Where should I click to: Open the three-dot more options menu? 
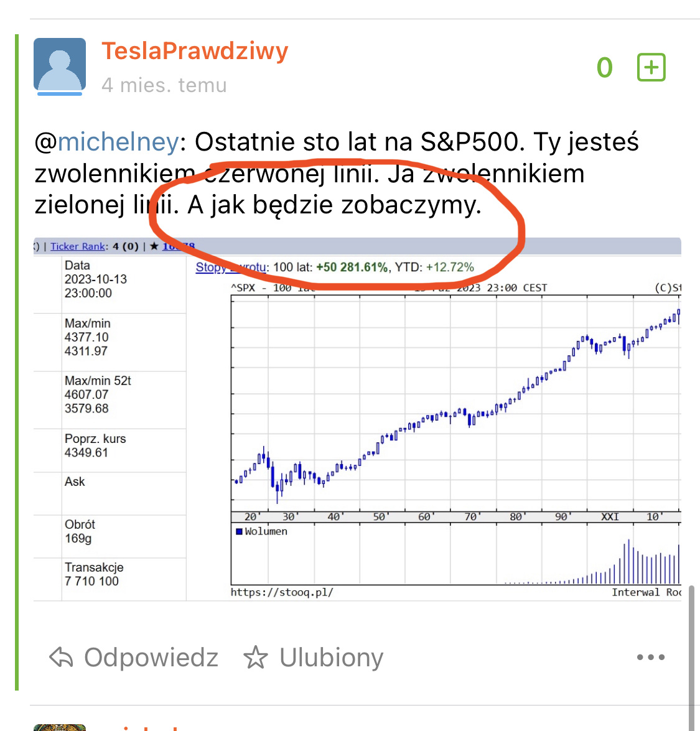click(650, 657)
